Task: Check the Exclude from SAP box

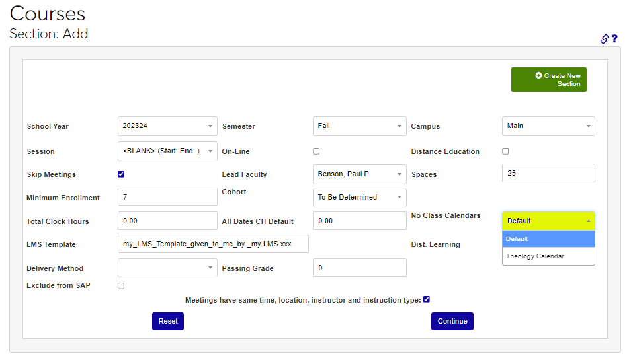Action: pos(121,286)
